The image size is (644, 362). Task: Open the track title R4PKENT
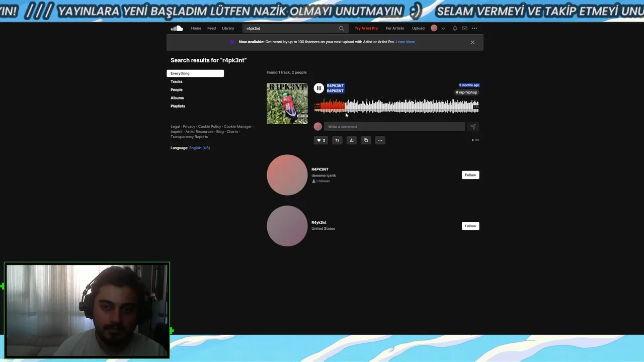click(x=335, y=91)
